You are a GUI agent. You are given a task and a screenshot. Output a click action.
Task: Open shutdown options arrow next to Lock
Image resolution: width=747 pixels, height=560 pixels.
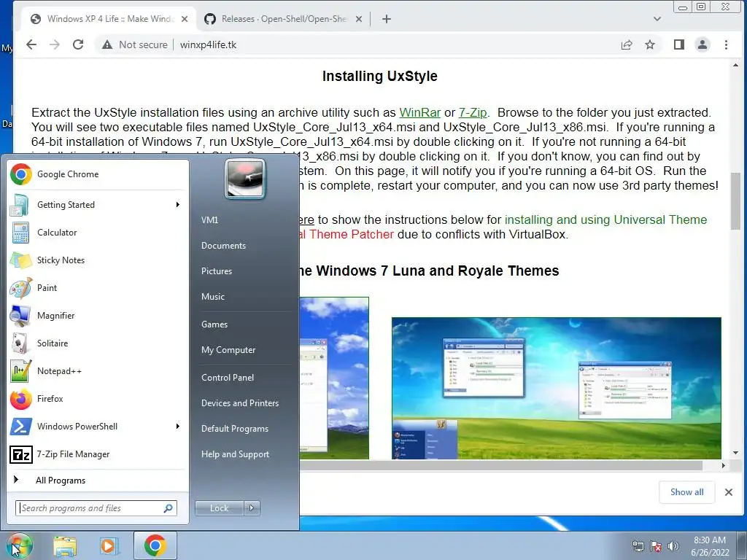(252, 508)
